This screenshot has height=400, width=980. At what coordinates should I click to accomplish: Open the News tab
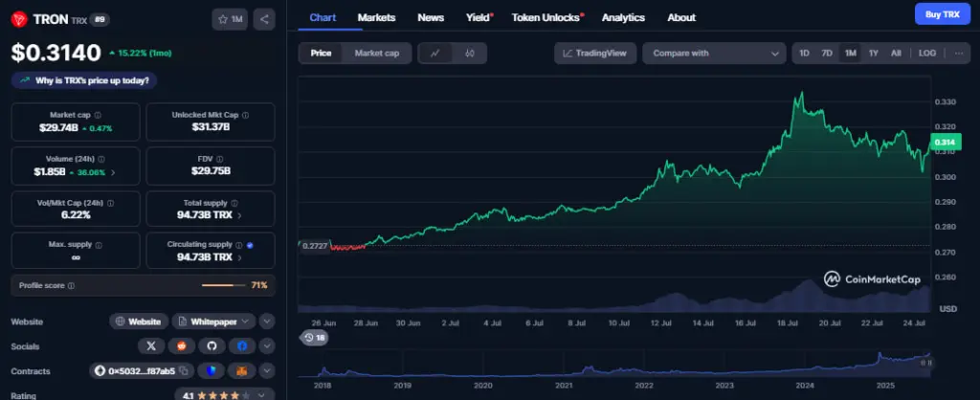pyautogui.click(x=431, y=17)
